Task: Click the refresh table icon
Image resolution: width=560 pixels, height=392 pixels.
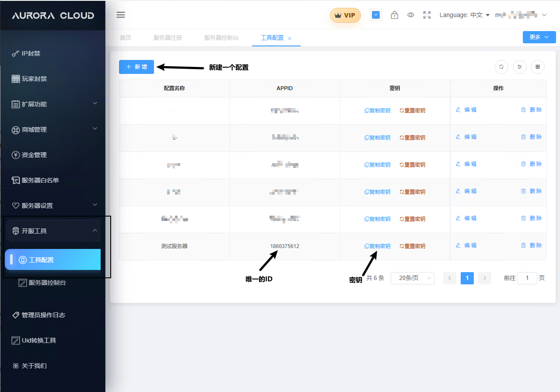Action: click(501, 67)
